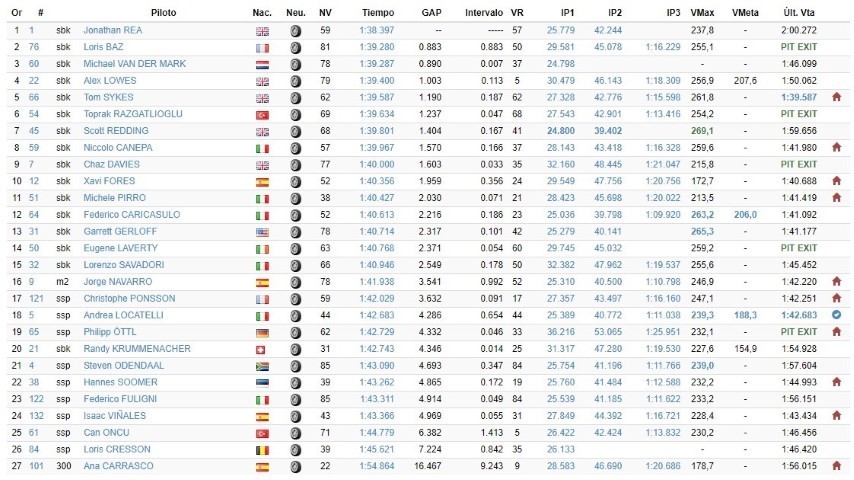The image size is (854, 480).
Task: Click the Swiss flag beside Randy Krummenacher
Action: pyautogui.click(x=263, y=348)
